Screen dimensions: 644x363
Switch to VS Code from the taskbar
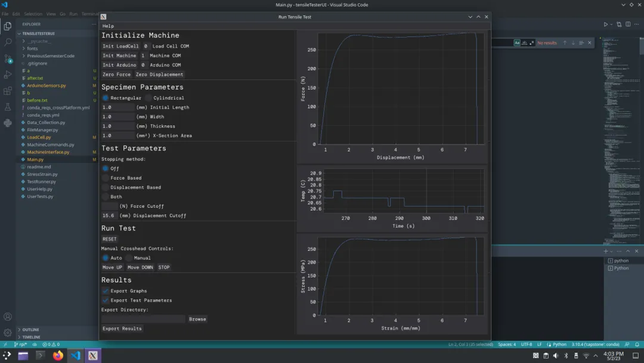[x=76, y=356]
